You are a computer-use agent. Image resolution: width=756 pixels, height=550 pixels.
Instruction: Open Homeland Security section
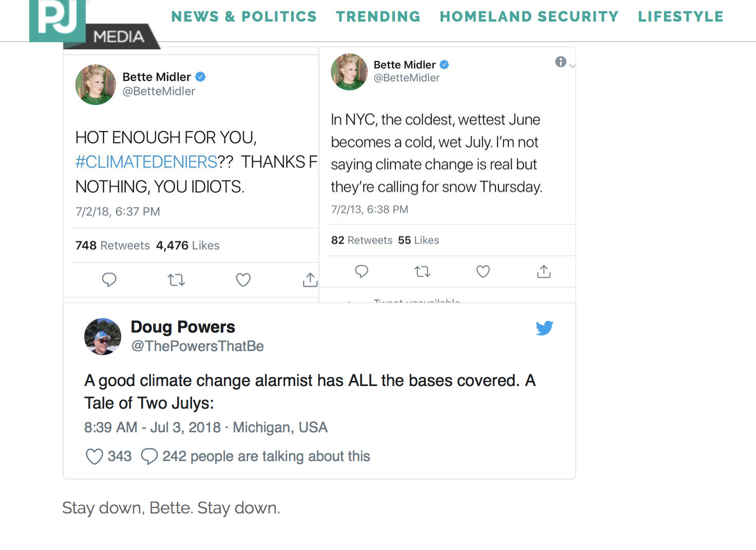tap(529, 16)
